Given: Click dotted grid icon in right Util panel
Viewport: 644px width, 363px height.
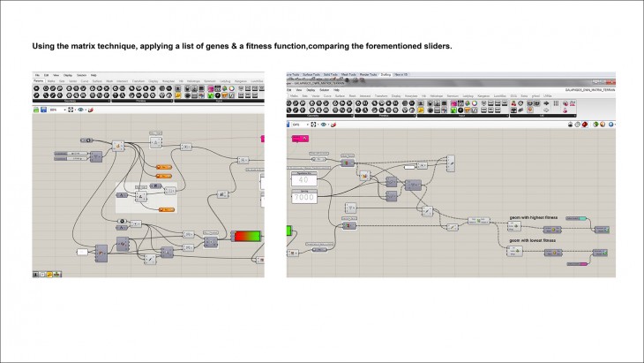Looking at the screenshot, I should [x=556, y=103].
